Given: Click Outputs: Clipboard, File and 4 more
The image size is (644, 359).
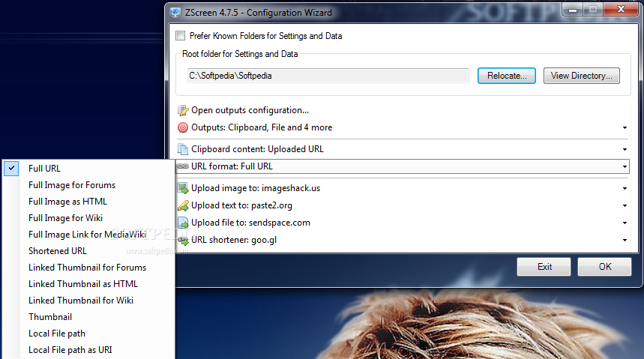Looking at the screenshot, I should pos(262,127).
